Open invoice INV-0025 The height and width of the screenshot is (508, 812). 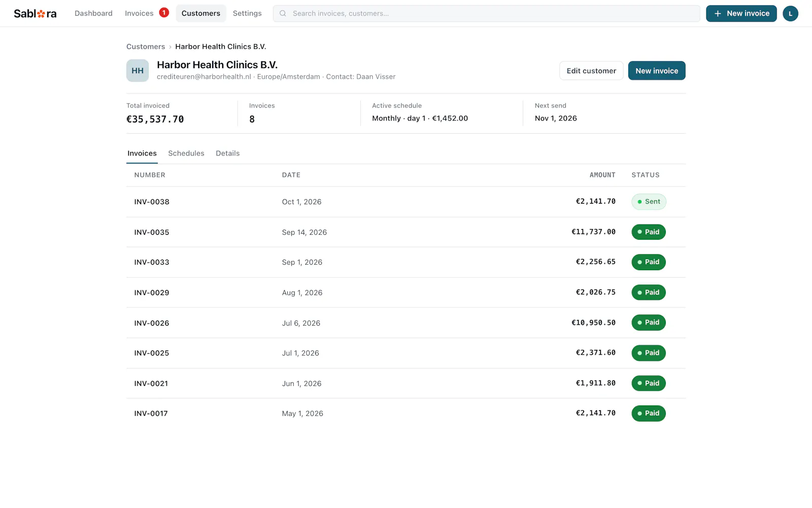point(406,353)
